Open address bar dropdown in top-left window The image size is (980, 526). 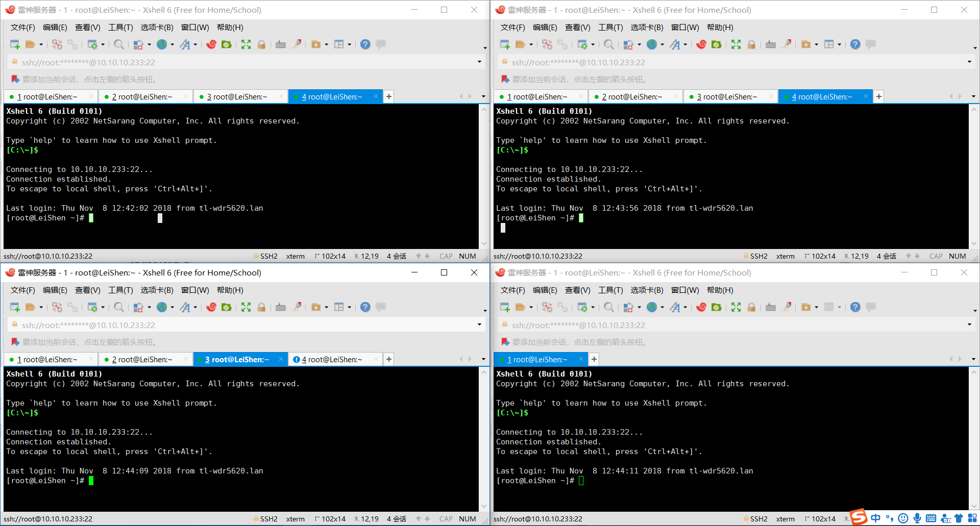click(x=479, y=62)
